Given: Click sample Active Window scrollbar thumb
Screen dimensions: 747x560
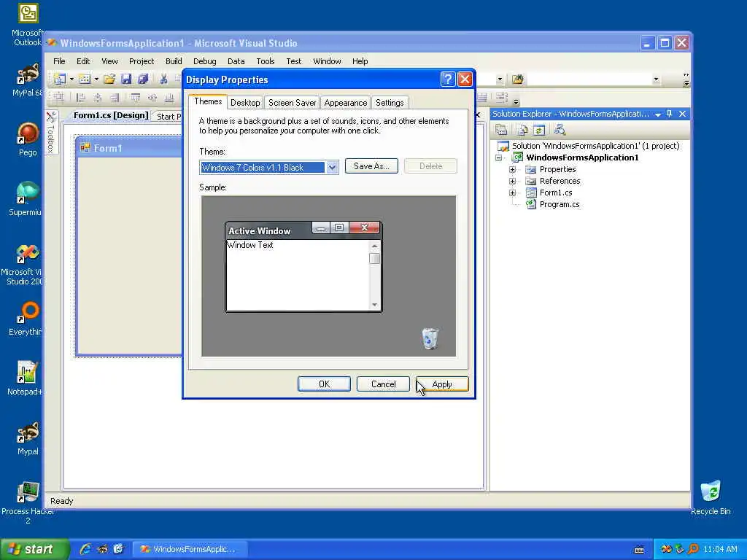Looking at the screenshot, I should click(x=374, y=258).
